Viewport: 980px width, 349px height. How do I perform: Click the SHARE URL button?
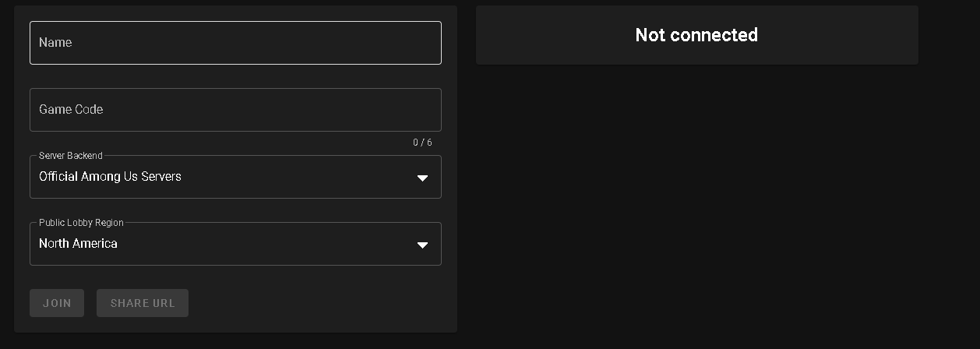point(143,303)
